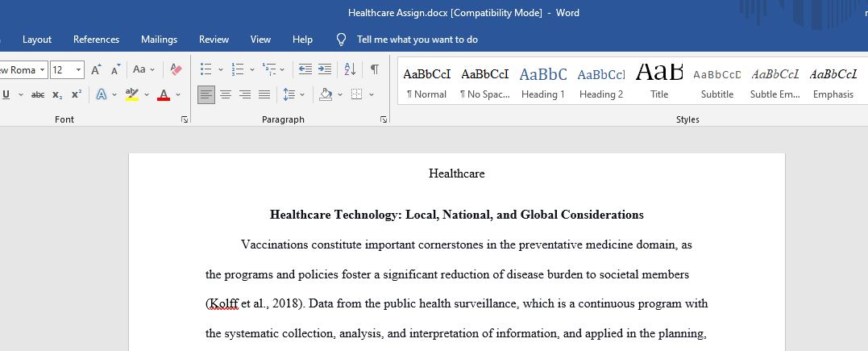868x351 pixels.
Task: Apply the Heading 2 style
Action: tap(601, 83)
